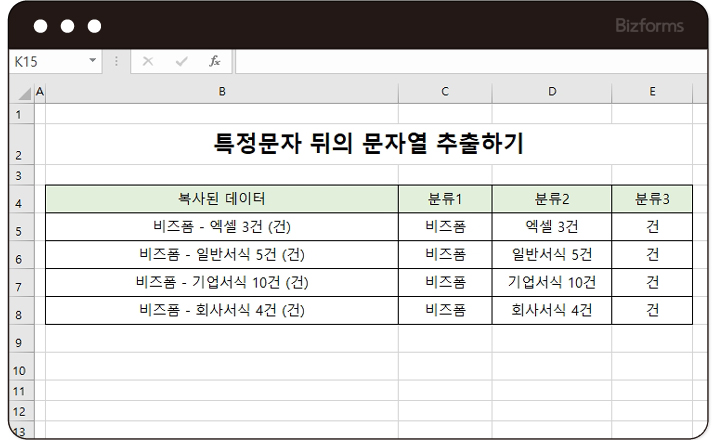Image resolution: width=715 pixels, height=440 pixels.
Task: Select row 10 header
Action: [x=21, y=366]
